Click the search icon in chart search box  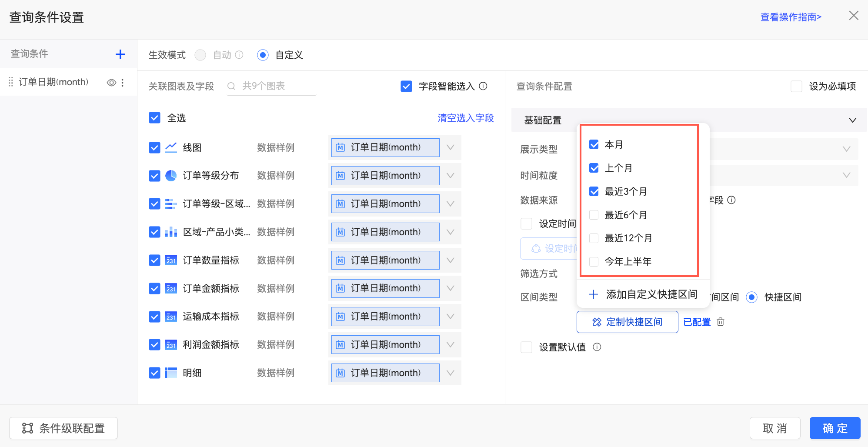coord(231,86)
